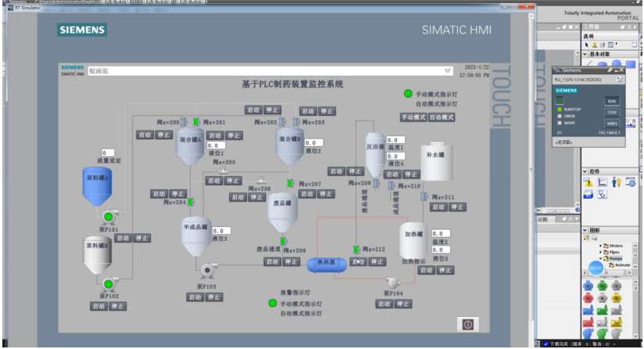Click the valve xv200 icon
644x349 pixels.
click(184, 121)
